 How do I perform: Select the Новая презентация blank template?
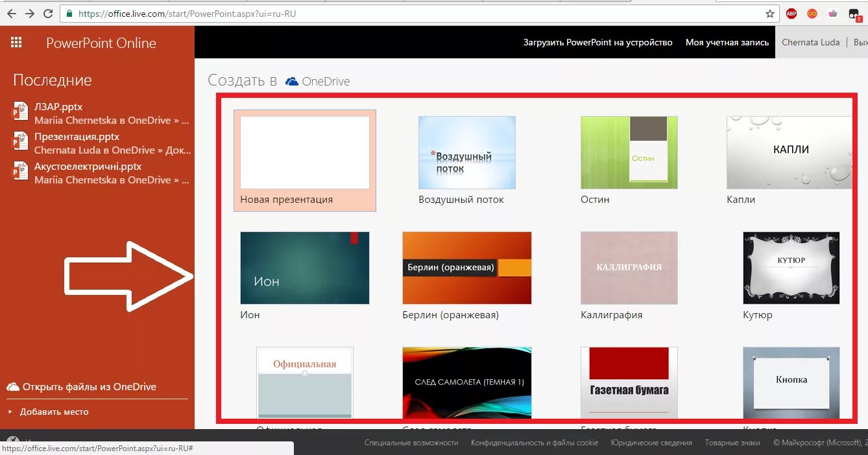pos(305,161)
